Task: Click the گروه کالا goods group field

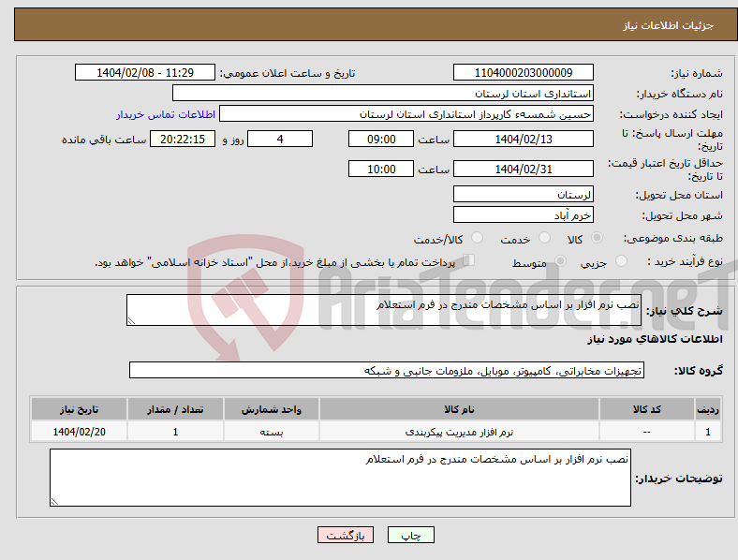Action: pos(387,370)
